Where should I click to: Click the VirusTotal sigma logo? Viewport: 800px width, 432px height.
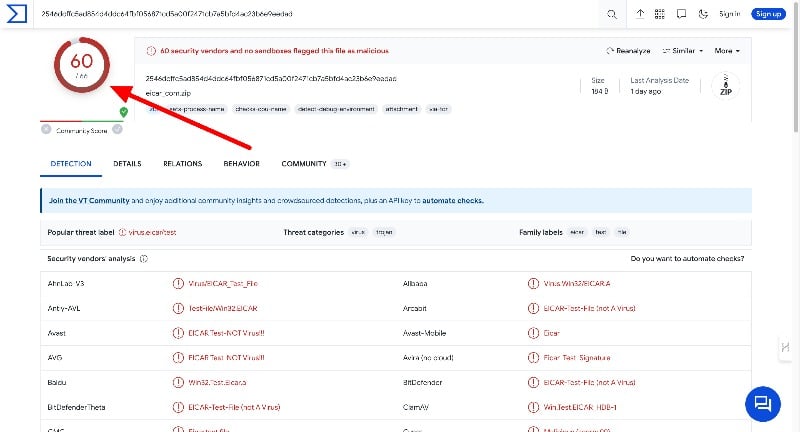pyautogui.click(x=16, y=14)
